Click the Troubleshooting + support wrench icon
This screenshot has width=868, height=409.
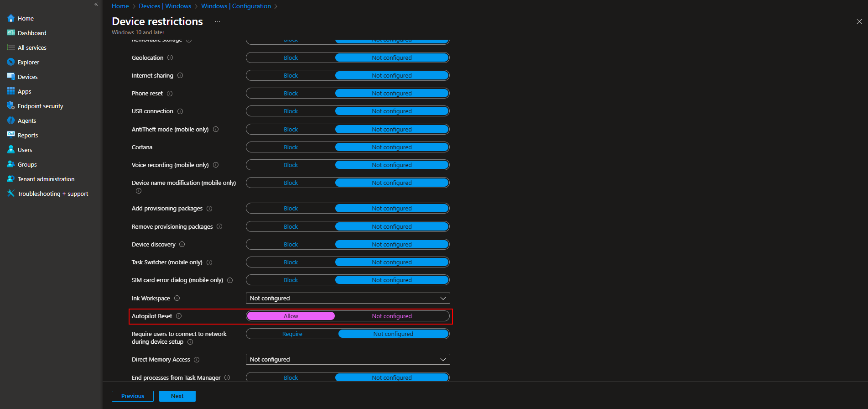11,194
